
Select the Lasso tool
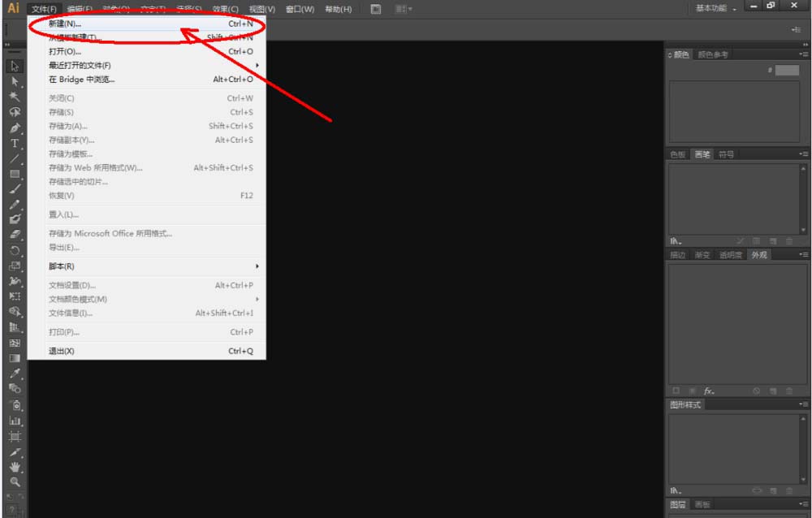tap(15, 112)
